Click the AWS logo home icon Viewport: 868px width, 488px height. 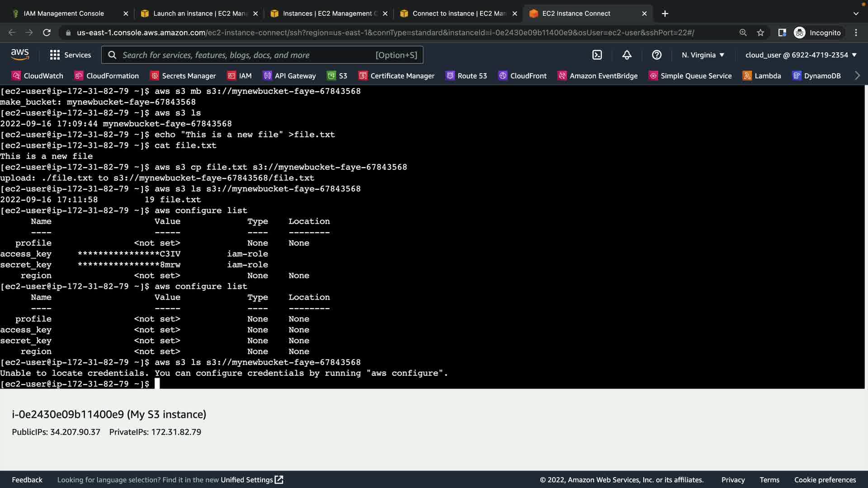[20, 55]
